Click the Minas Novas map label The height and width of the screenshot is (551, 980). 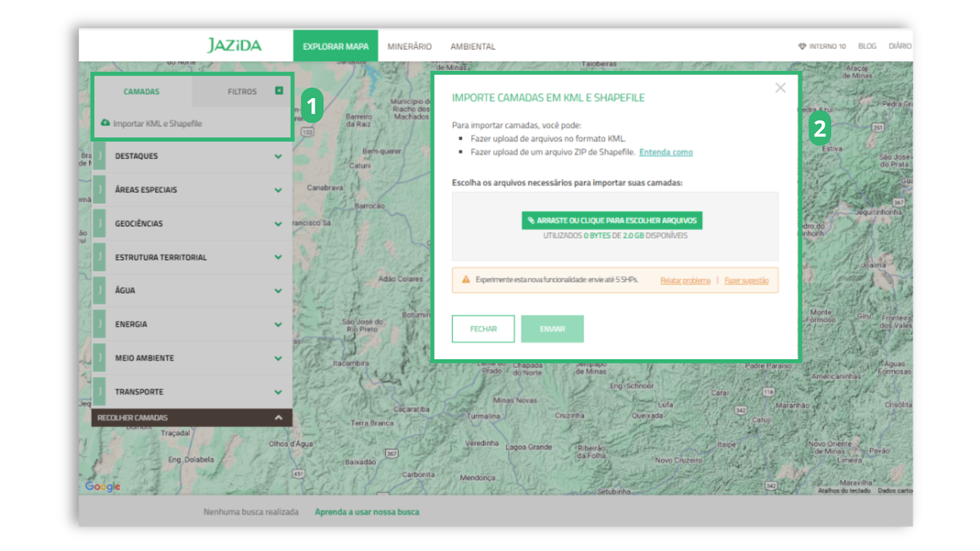point(515,400)
